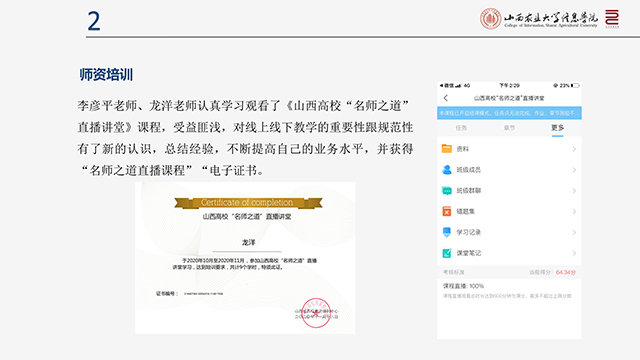
Task: Click the 证书编号 label on certificate
Action: tap(167, 293)
